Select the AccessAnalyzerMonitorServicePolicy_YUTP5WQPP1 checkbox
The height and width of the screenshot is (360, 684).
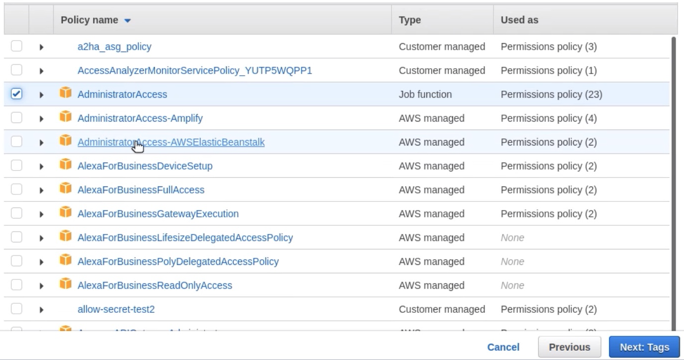click(x=17, y=70)
